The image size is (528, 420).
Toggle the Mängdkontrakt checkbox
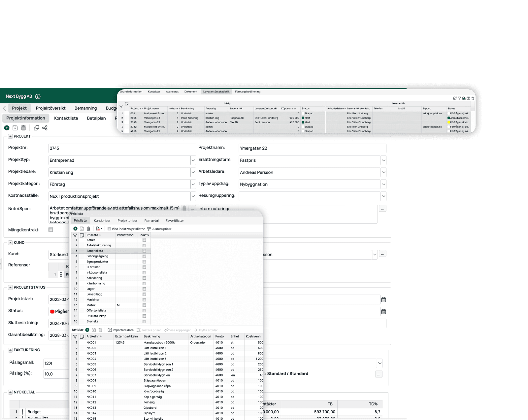(50, 229)
